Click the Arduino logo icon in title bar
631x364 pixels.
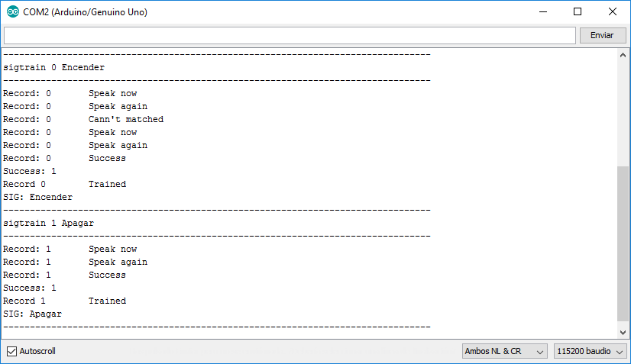coord(12,12)
